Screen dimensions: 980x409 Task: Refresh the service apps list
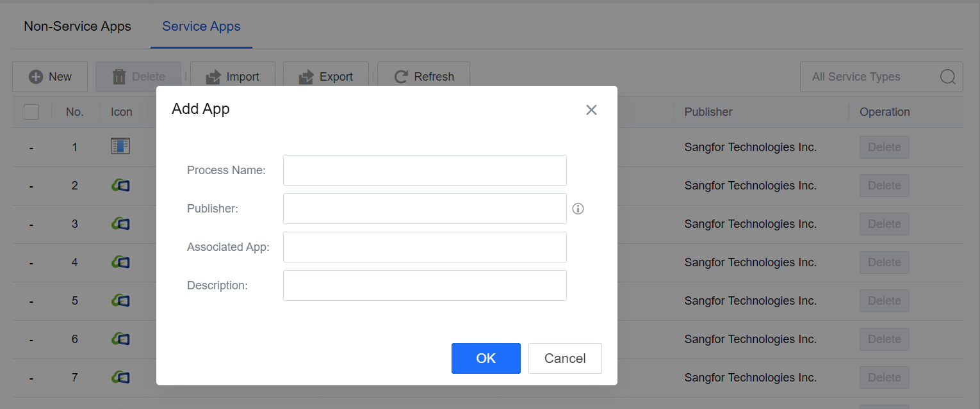(423, 77)
